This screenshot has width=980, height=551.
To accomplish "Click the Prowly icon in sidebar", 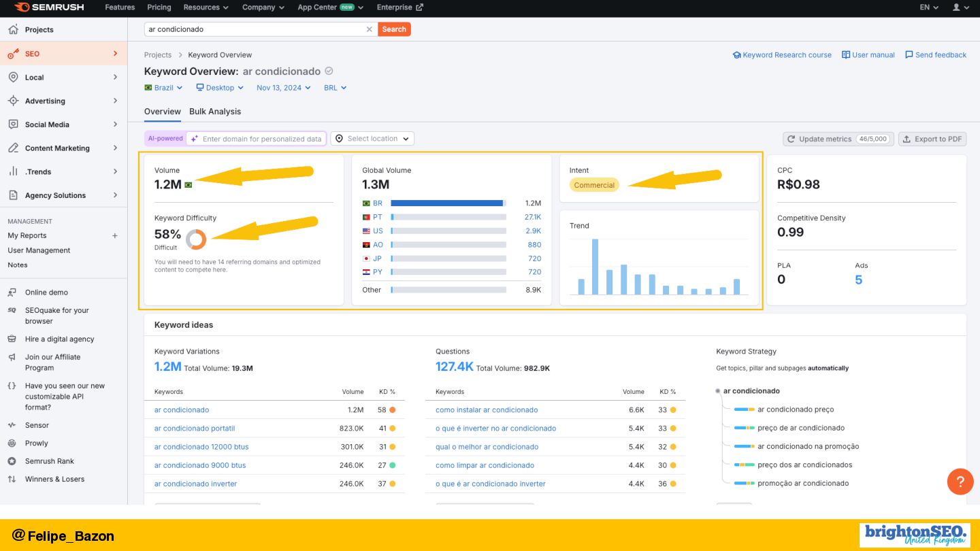I will [x=12, y=444].
